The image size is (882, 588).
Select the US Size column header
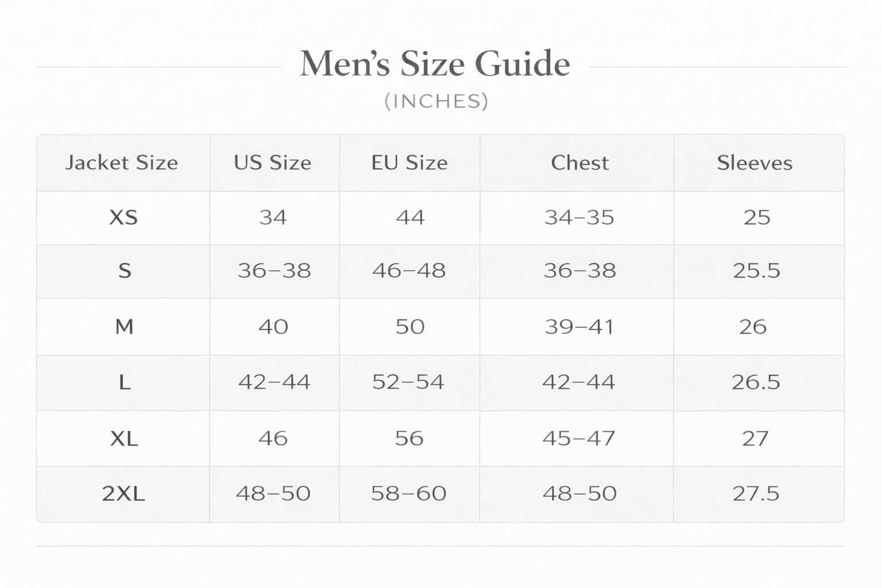(273, 163)
